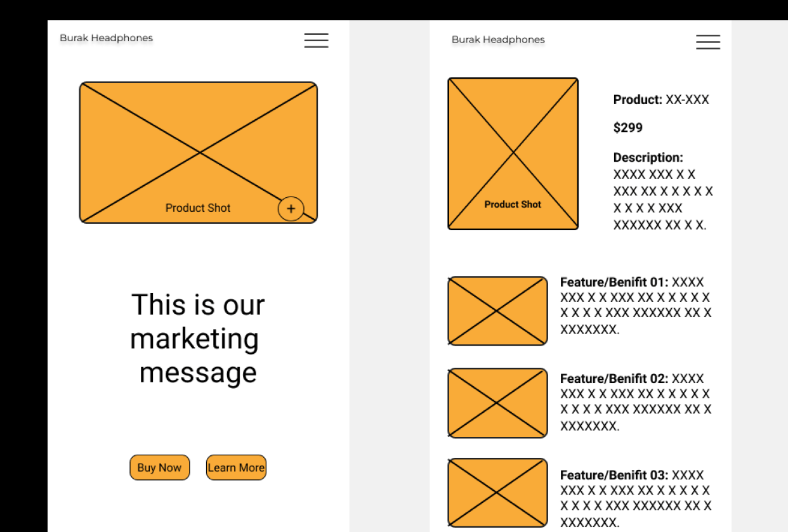
Task: Open the hamburger menu on the left screen
Action: pyautogui.click(x=316, y=40)
